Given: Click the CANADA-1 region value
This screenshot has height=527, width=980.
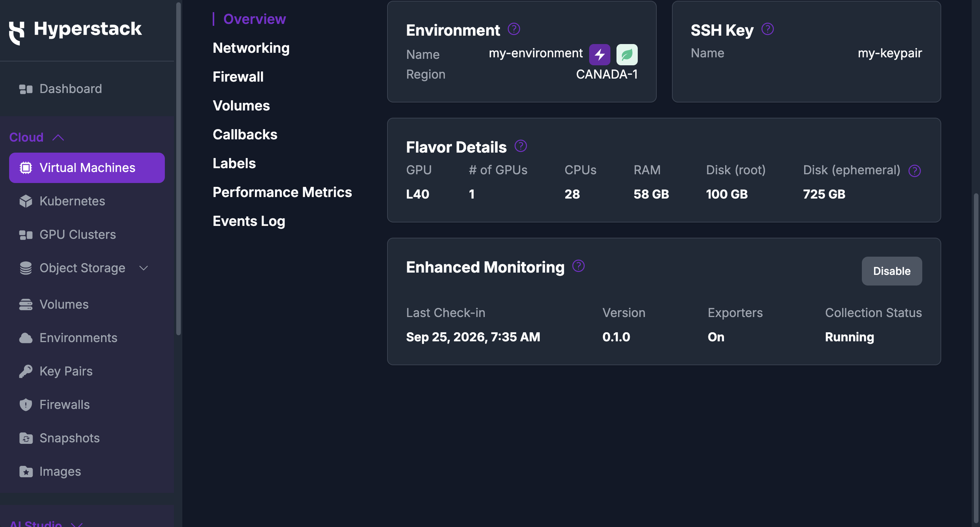Looking at the screenshot, I should pos(607,74).
